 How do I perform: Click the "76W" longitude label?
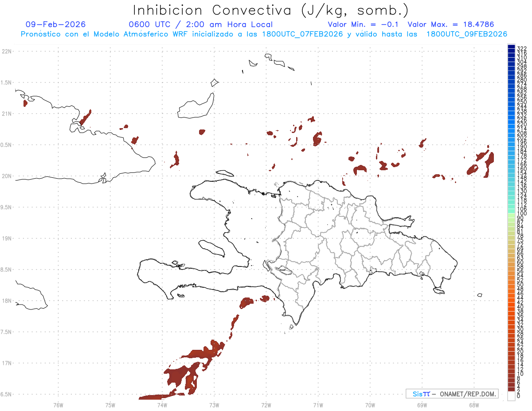[x=58, y=405]
